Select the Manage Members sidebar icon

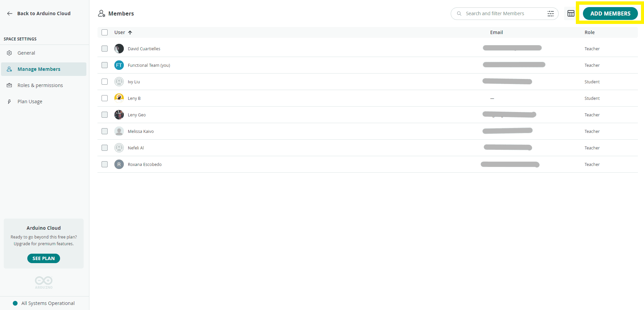(x=9, y=69)
